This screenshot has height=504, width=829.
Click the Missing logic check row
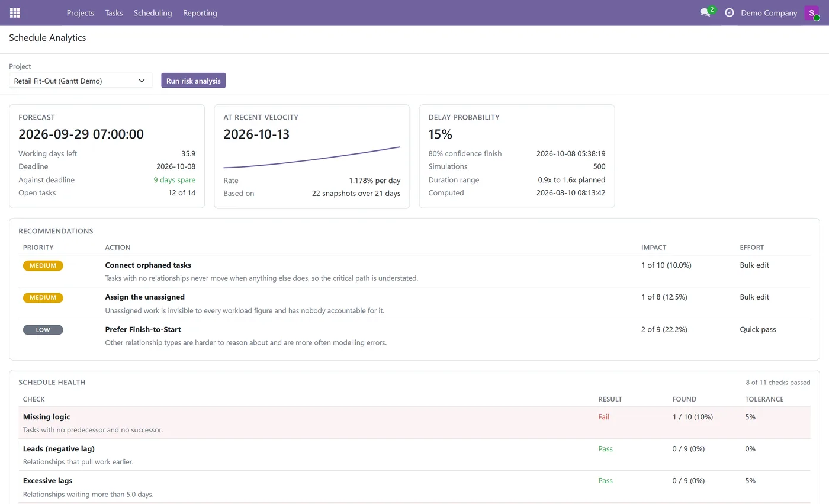point(415,423)
